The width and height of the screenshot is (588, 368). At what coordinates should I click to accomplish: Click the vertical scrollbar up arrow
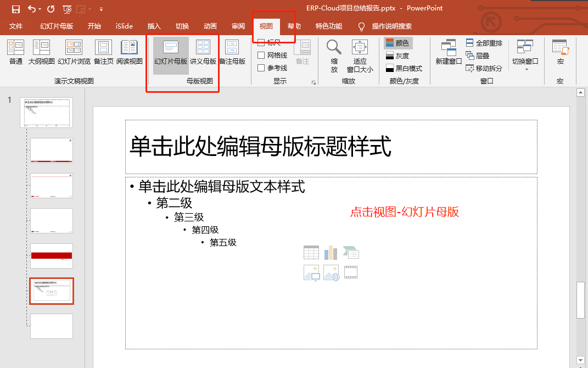point(580,92)
